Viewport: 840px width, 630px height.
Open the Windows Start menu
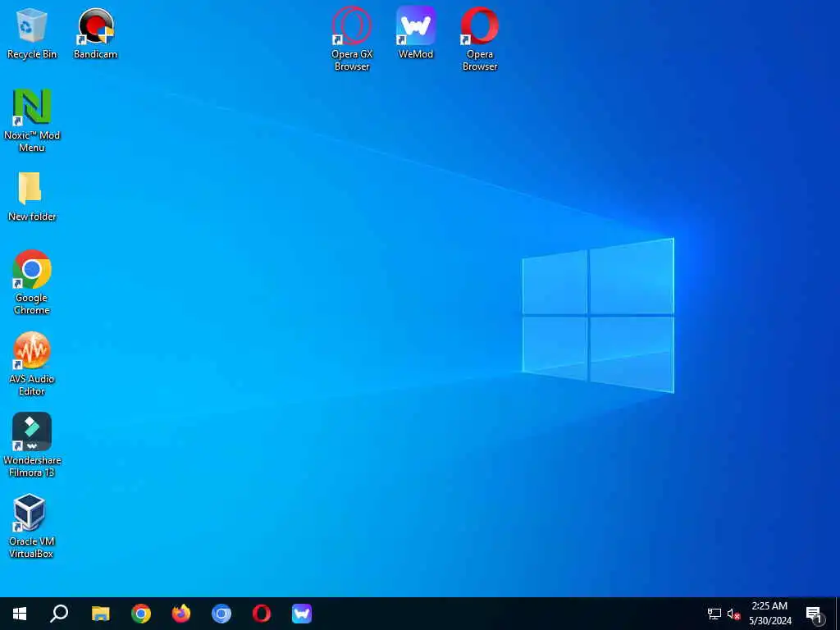(x=20, y=614)
